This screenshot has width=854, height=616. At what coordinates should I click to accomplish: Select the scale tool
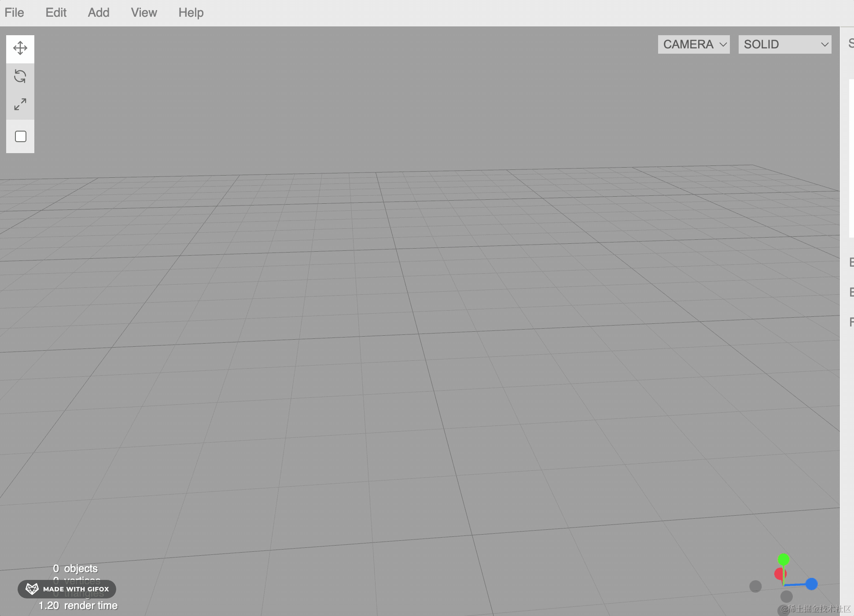(20, 105)
